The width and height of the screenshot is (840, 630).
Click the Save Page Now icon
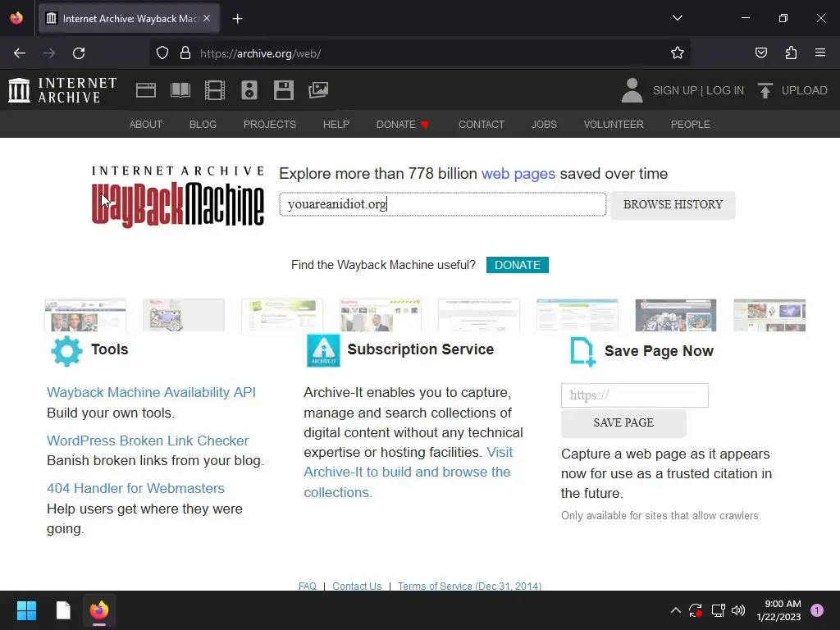[x=583, y=352]
